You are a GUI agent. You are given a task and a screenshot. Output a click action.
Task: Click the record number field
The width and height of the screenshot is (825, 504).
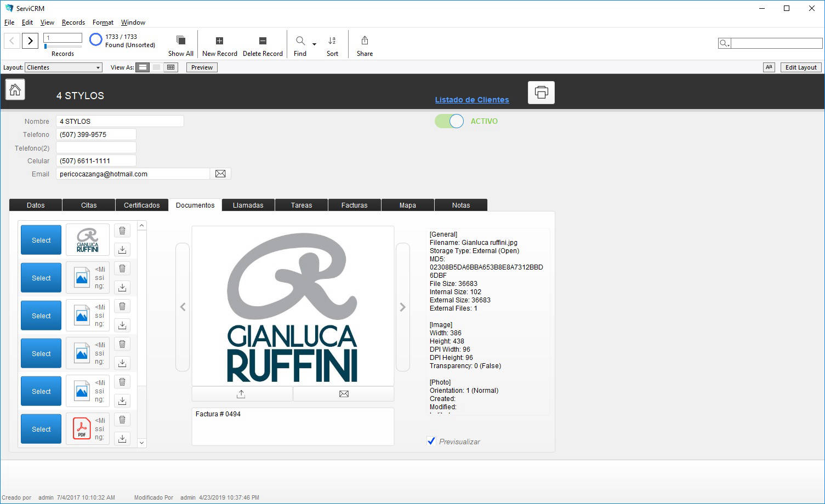click(x=63, y=38)
